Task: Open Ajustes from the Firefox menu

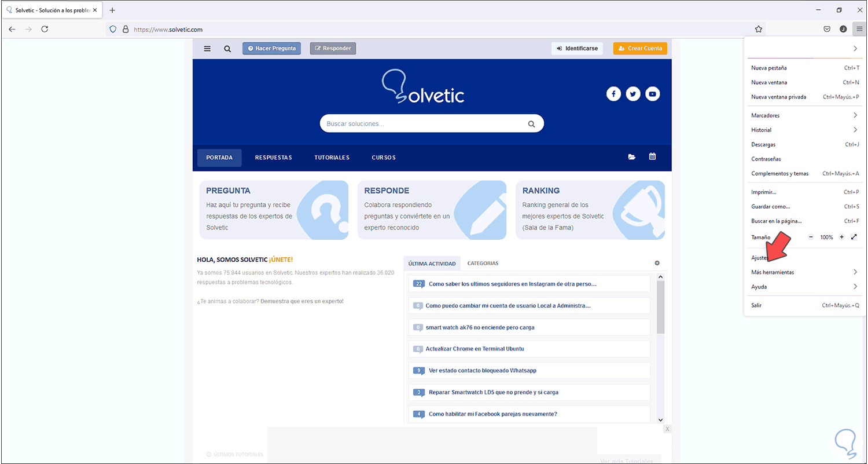Action: pos(804,258)
